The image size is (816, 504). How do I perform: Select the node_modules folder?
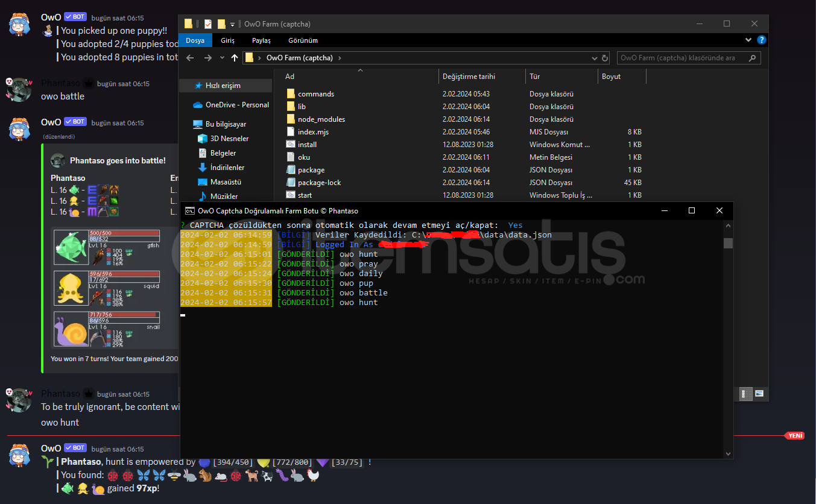(321, 119)
